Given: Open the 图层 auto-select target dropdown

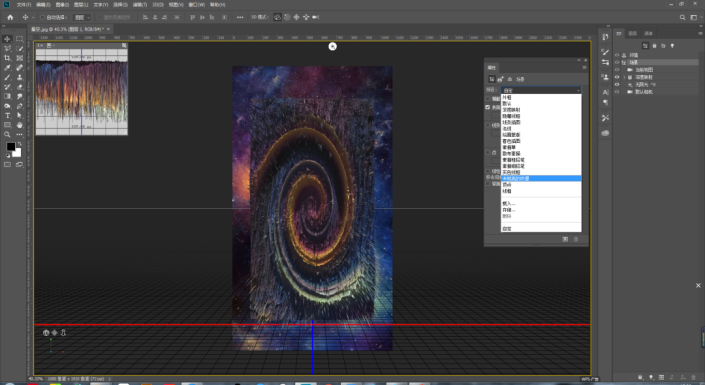Looking at the screenshot, I should click(x=82, y=18).
